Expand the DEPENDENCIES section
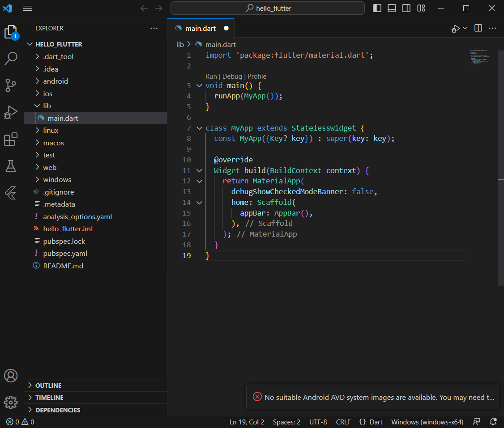The width and height of the screenshot is (504, 428). coord(95,410)
